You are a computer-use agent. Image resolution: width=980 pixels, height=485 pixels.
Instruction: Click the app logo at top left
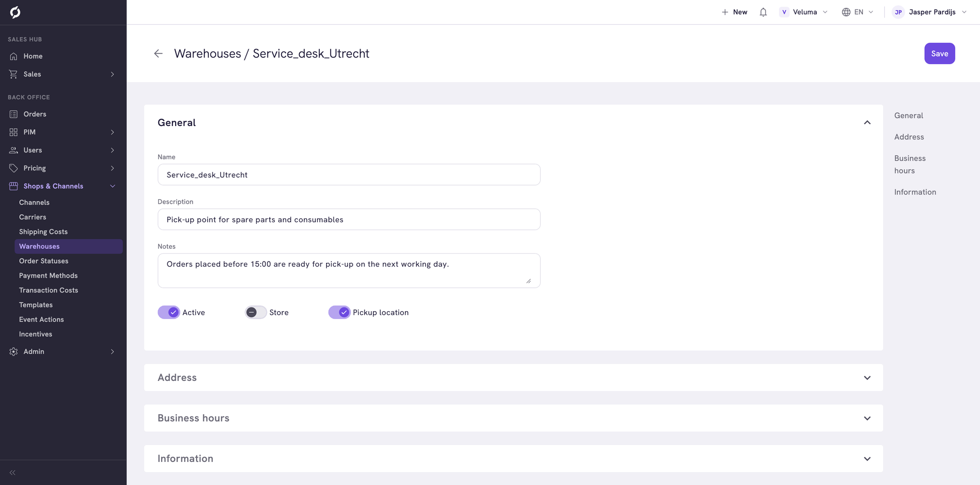(15, 12)
